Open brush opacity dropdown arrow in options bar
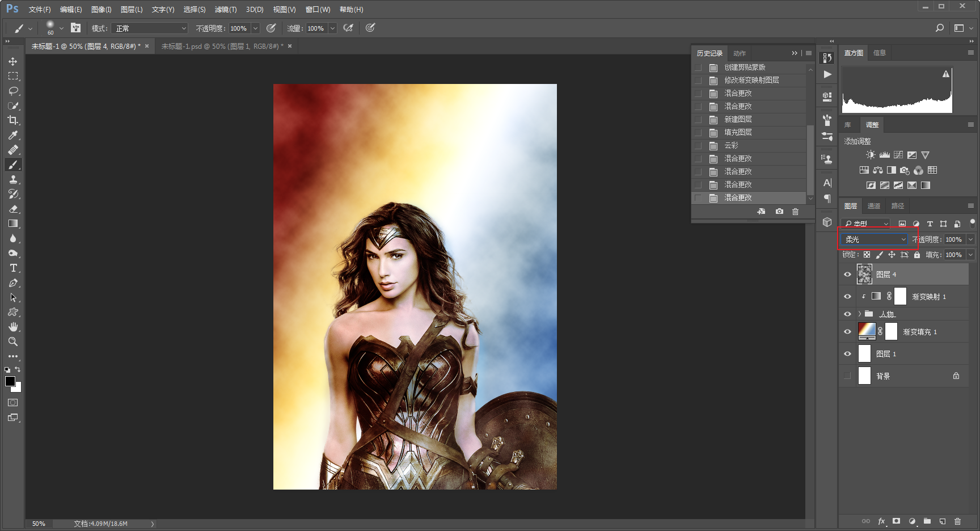Viewport: 980px width, 531px height. pyautogui.click(x=256, y=28)
